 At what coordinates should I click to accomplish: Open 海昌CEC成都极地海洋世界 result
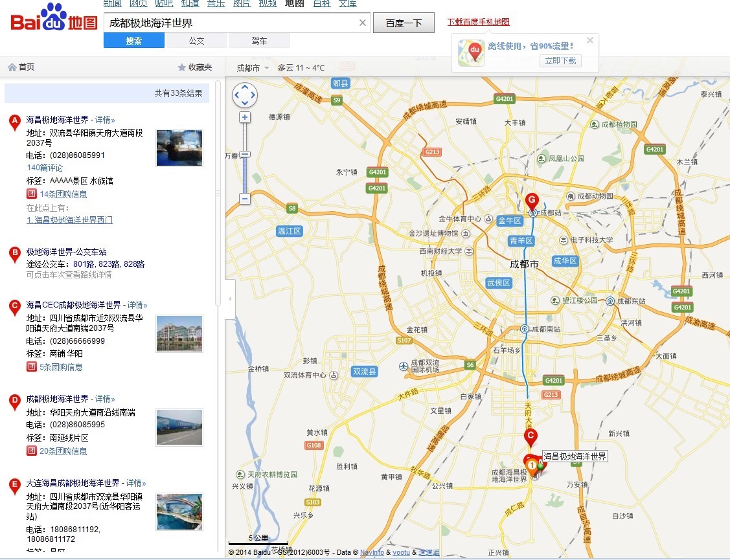coord(74,305)
